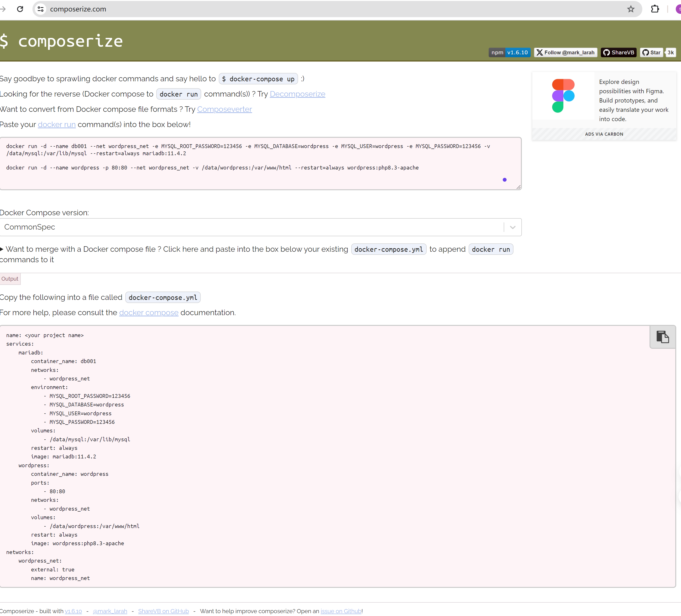The image size is (681, 616).
Task: Follow @mark_larah on X
Action: (566, 52)
